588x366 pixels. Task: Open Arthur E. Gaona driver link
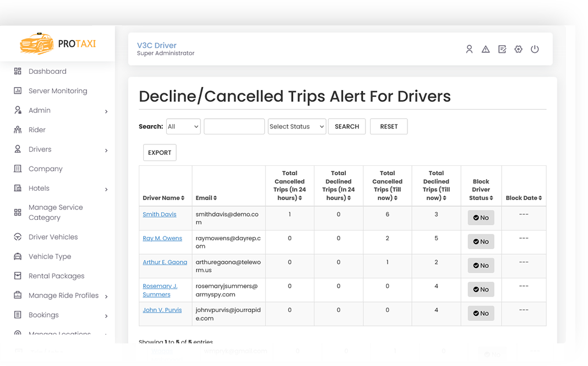pos(165,262)
